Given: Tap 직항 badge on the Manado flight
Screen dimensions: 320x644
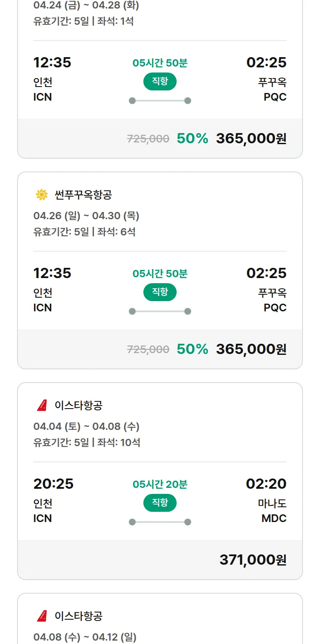Looking at the screenshot, I should (x=160, y=503).
